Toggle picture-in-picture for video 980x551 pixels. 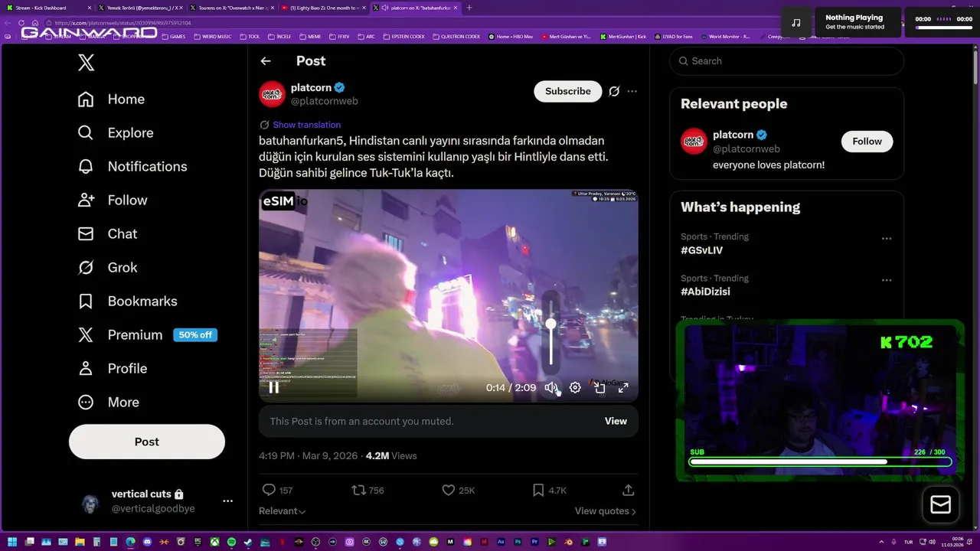[599, 388]
